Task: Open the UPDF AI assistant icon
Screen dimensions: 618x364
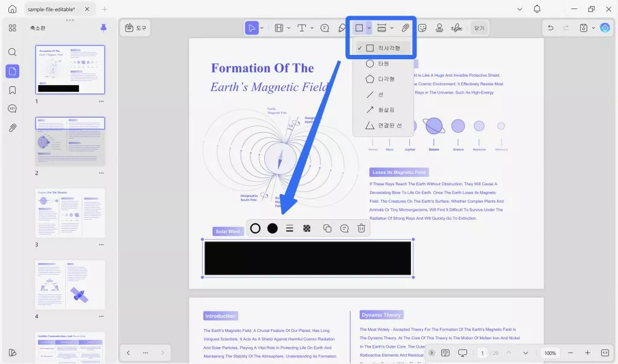Action: pyautogui.click(x=605, y=28)
